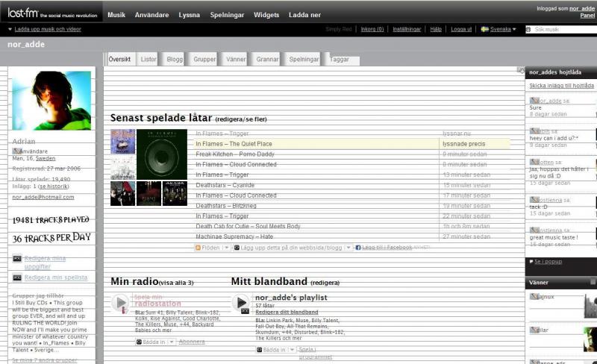
Task: Click the Facebook share icon
Action: coord(358,247)
